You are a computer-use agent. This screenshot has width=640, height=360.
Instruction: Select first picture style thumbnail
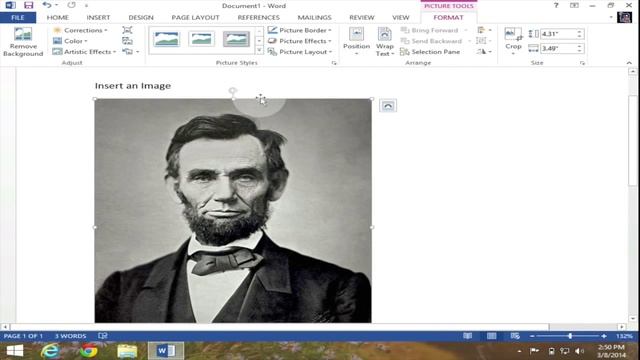click(x=167, y=39)
